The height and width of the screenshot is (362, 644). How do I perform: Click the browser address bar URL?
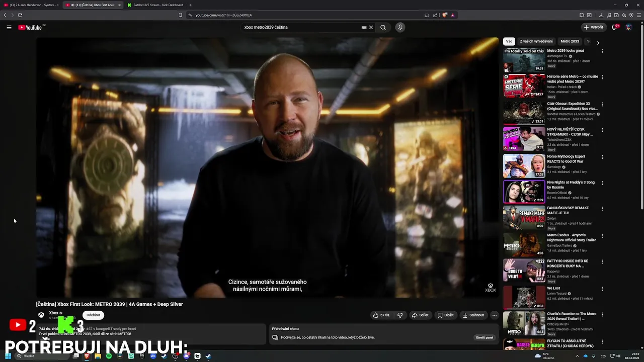pos(223,15)
